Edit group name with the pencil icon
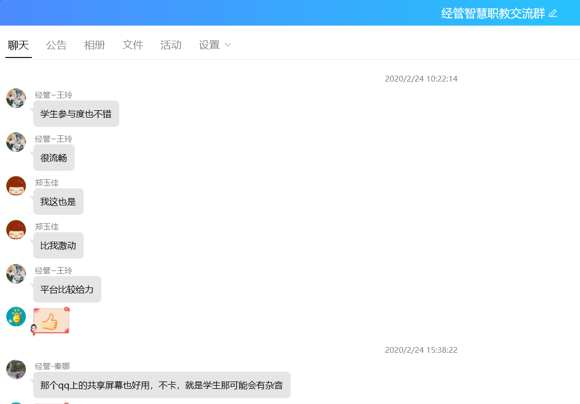Viewport: 580px width, 404px height. click(553, 14)
